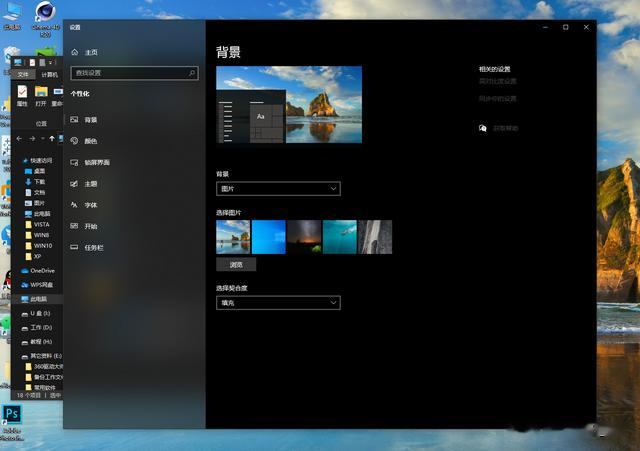The image size is (640, 451).
Task: Switch to the 计算机 ribbon tab in Explorer
Action: [49, 74]
